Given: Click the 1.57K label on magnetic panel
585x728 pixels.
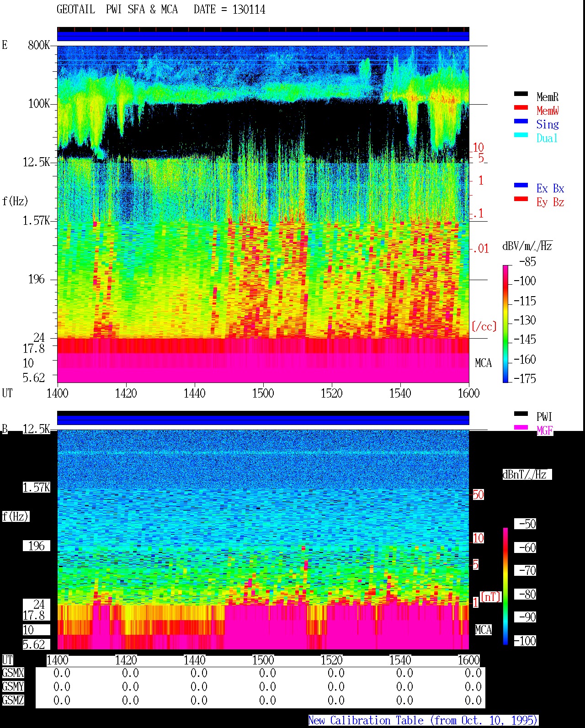Looking at the screenshot, I should pos(37,487).
